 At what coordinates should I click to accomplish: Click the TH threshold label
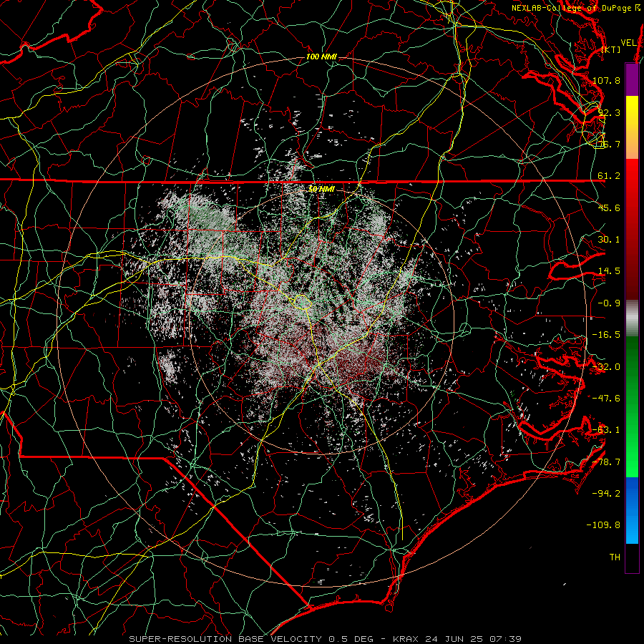tap(615, 557)
